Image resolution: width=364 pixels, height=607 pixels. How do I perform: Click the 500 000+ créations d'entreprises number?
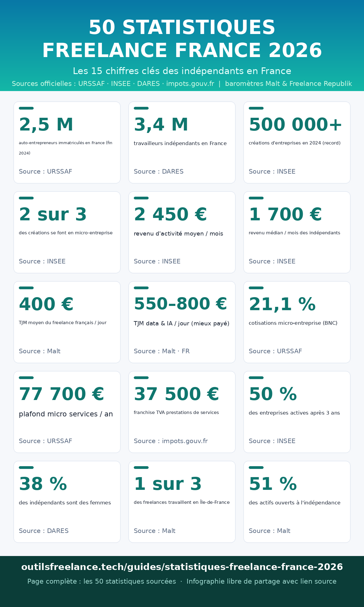pos(296,125)
